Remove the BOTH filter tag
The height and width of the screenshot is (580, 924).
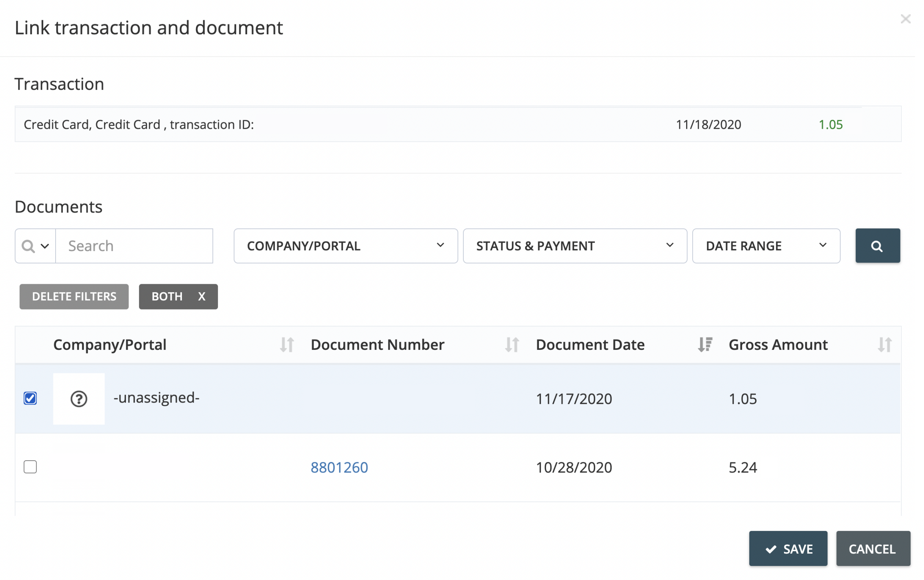[x=201, y=296]
